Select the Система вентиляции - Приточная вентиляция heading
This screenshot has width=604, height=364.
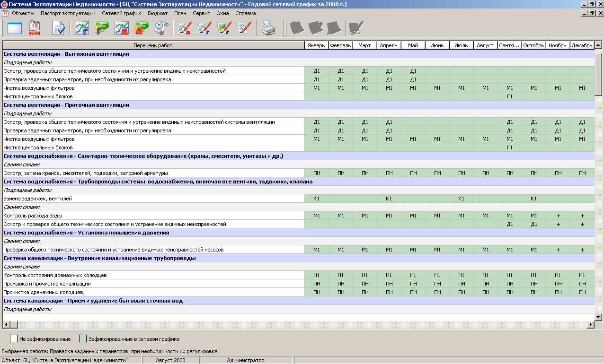(298, 105)
